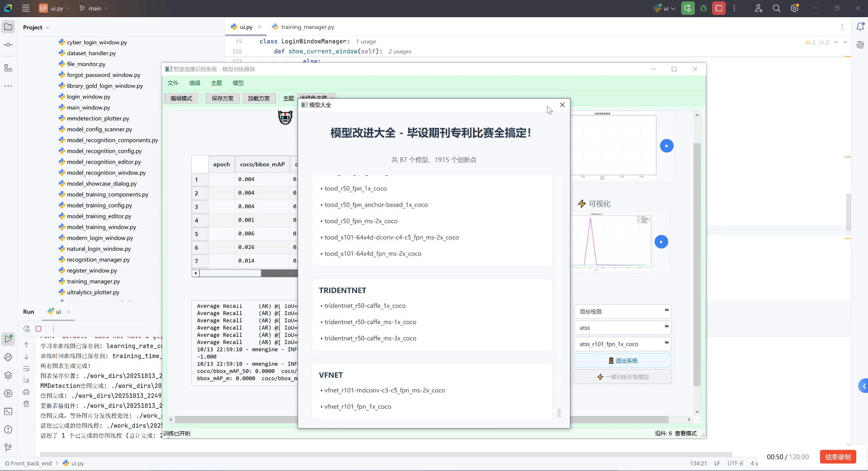
Task: Click the robot mascot icon in the training window
Action: point(285,118)
